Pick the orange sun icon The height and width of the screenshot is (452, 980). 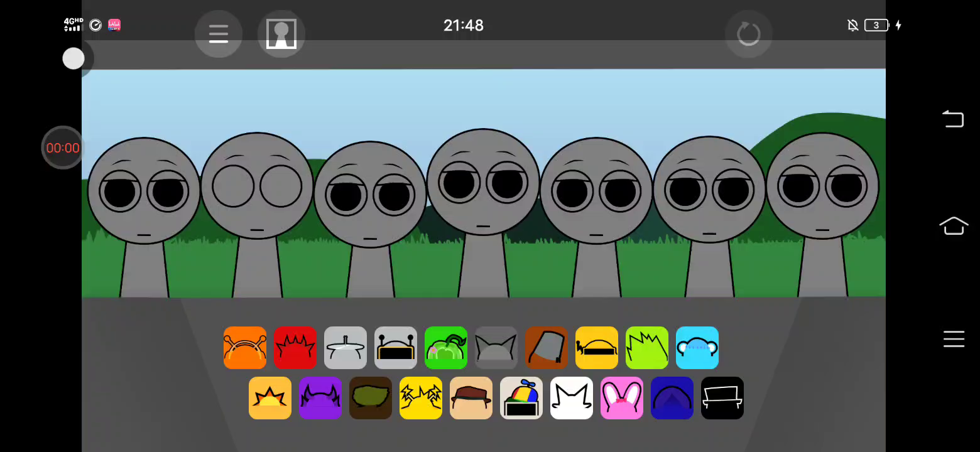pos(270,398)
